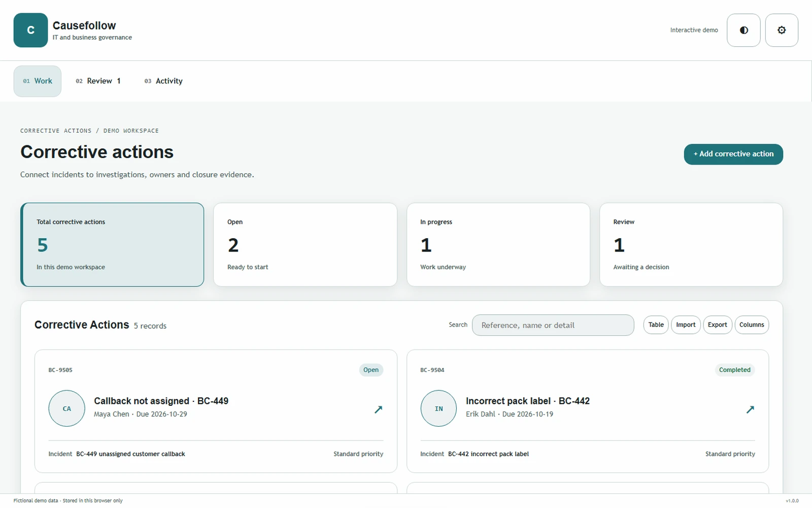This screenshot has height=508, width=812.
Task: Click reference BC-9505
Action: tap(60, 370)
